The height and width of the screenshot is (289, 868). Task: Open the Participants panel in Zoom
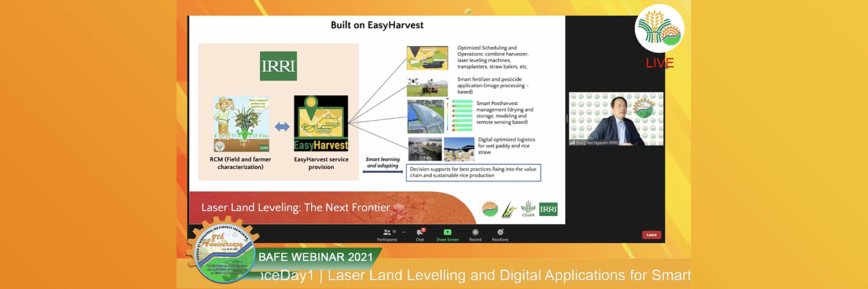pyautogui.click(x=387, y=235)
